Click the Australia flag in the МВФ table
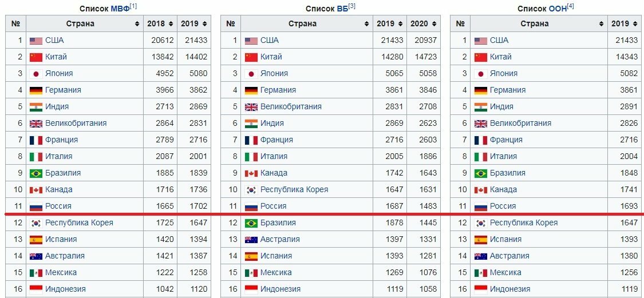 36,256
